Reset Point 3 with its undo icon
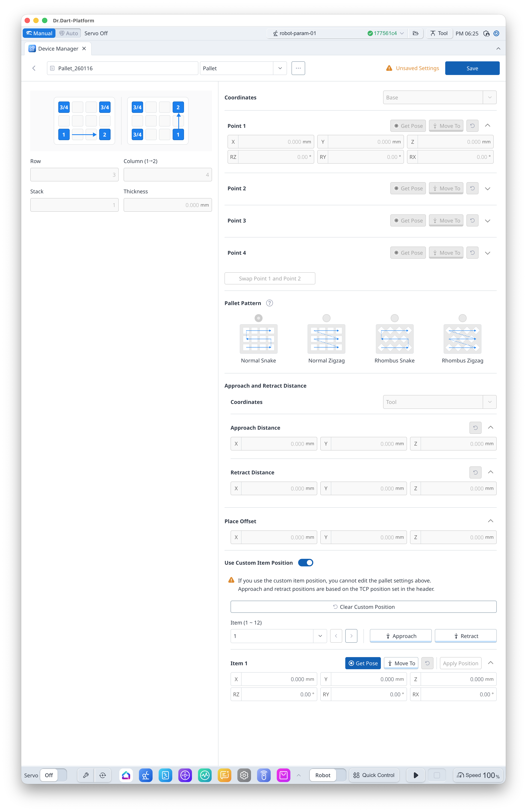The height and width of the screenshot is (812, 527). coord(472,220)
